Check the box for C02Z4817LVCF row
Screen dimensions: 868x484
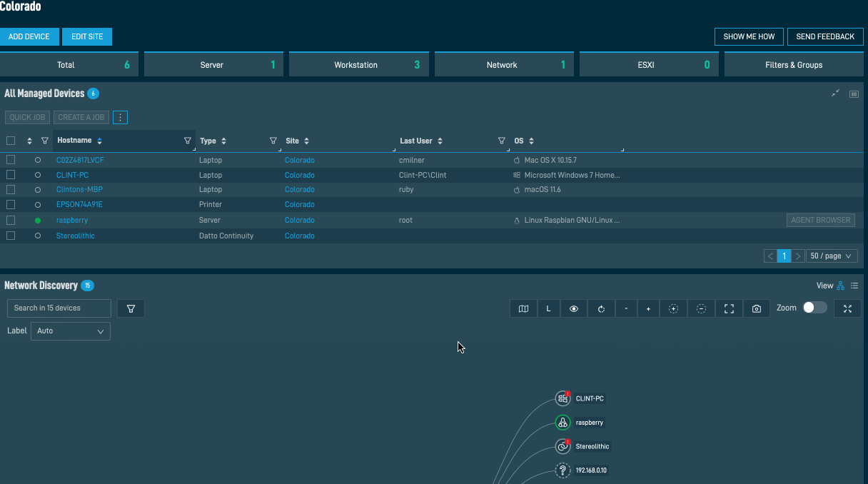pos(11,160)
